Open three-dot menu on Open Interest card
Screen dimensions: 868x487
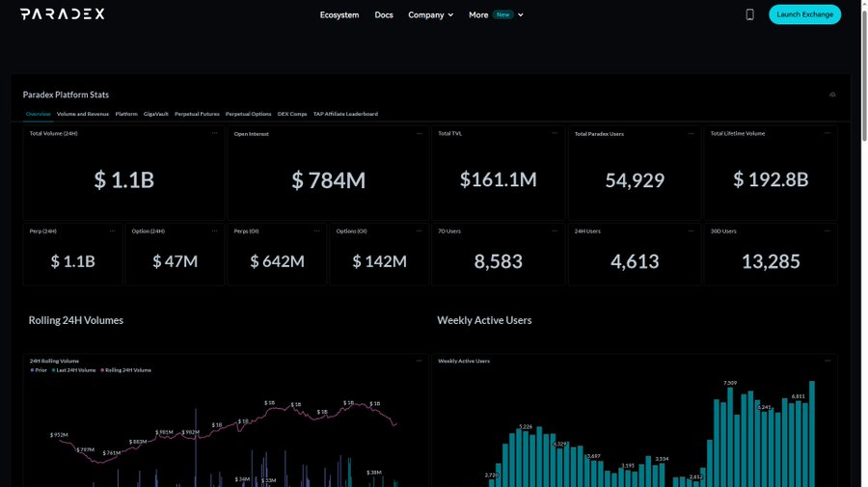point(420,133)
